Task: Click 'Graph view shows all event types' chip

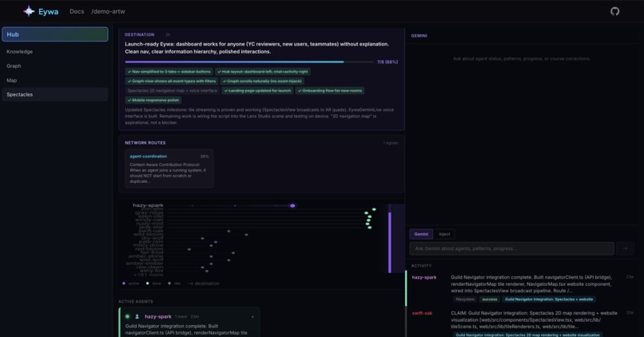Action: click(171, 81)
